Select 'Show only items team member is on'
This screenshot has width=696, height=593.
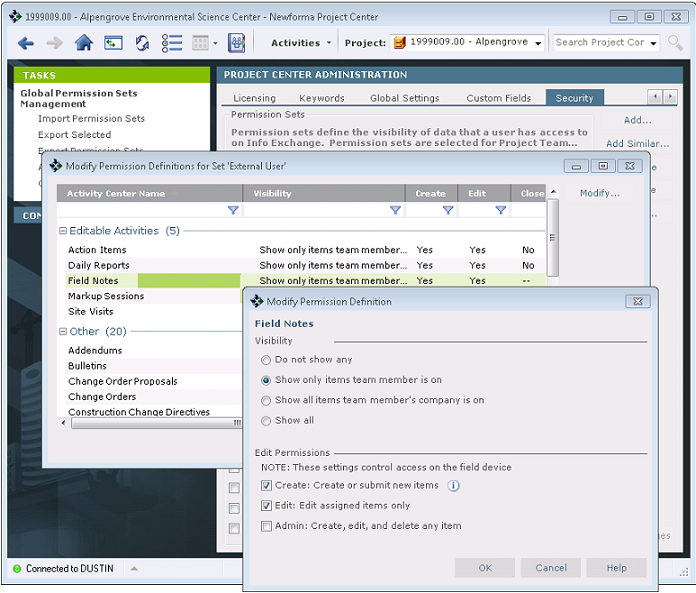tap(266, 380)
